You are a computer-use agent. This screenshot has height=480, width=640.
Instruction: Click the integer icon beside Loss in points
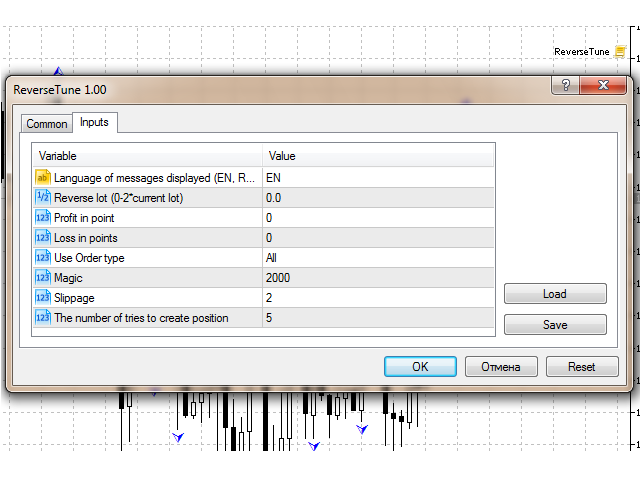(x=43, y=237)
